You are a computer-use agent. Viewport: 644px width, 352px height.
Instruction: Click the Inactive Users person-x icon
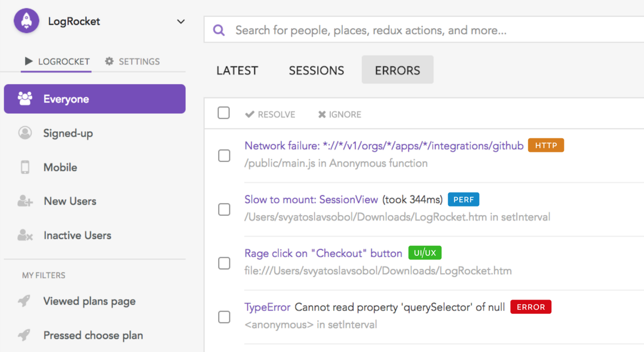(x=25, y=235)
